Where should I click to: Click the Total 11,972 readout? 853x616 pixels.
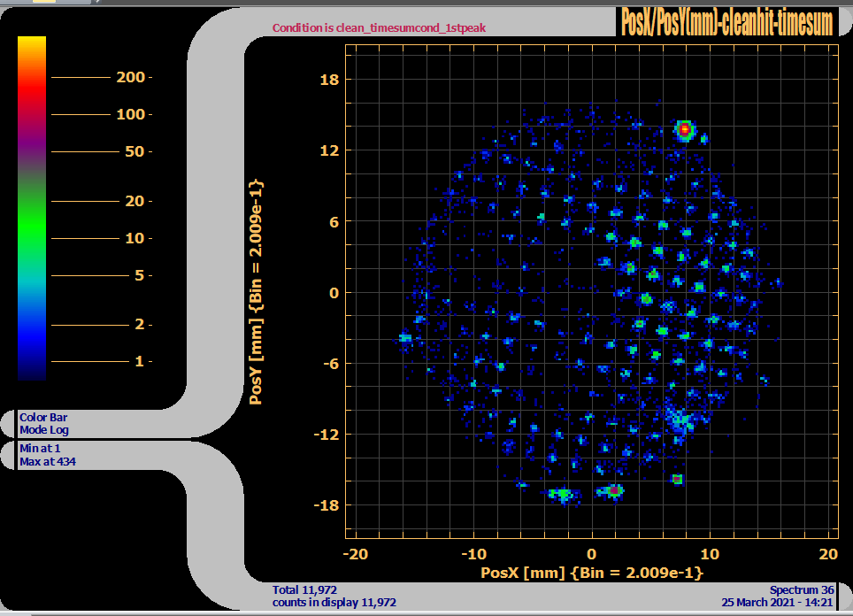(x=305, y=589)
